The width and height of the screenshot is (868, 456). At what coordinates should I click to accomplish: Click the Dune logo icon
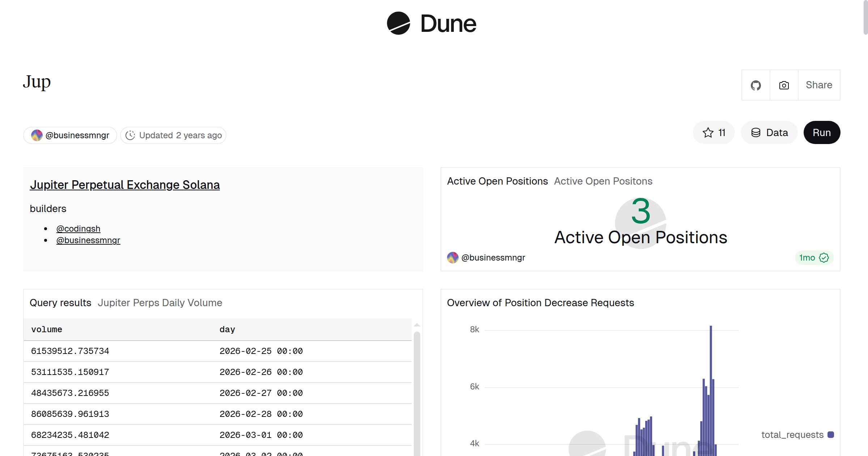398,23
